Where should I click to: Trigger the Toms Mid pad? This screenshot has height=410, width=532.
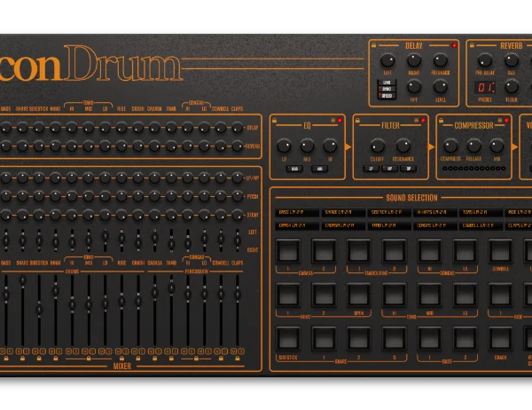point(429,296)
